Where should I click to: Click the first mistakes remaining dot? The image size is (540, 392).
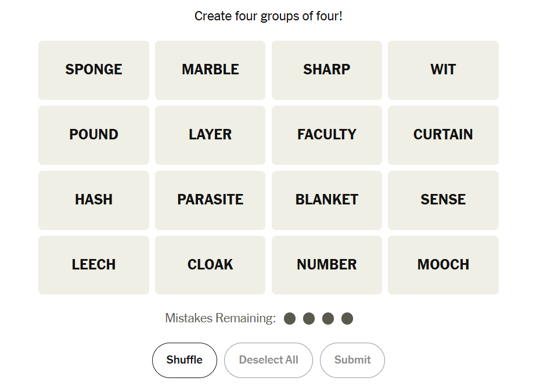tap(290, 318)
